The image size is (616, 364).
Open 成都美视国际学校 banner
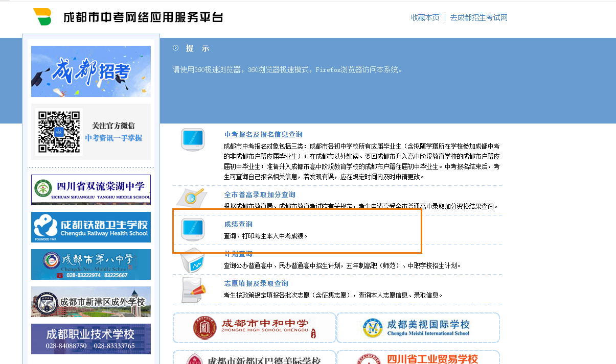tap(418, 328)
